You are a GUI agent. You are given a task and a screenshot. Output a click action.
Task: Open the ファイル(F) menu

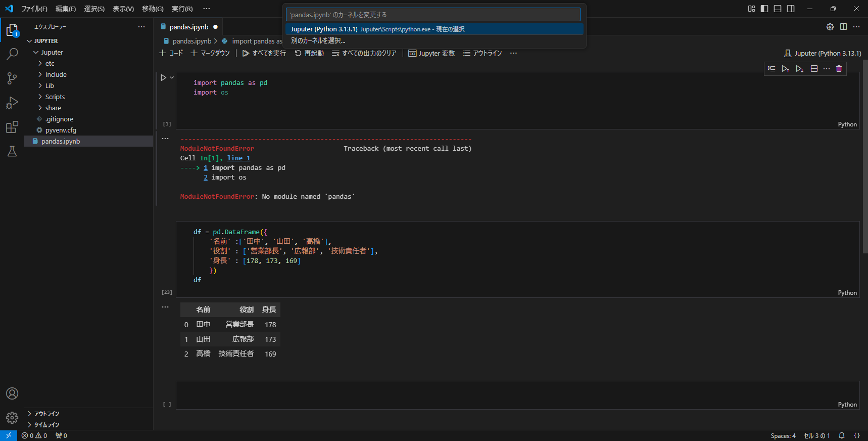(x=34, y=9)
